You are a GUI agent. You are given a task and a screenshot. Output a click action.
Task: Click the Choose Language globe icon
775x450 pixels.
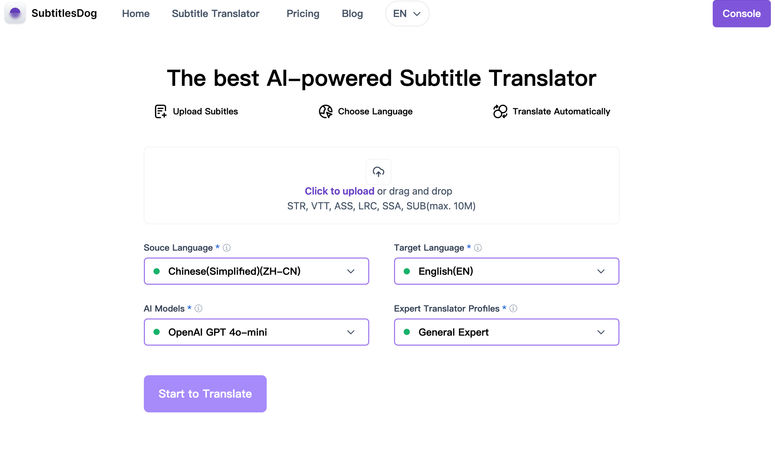click(325, 112)
